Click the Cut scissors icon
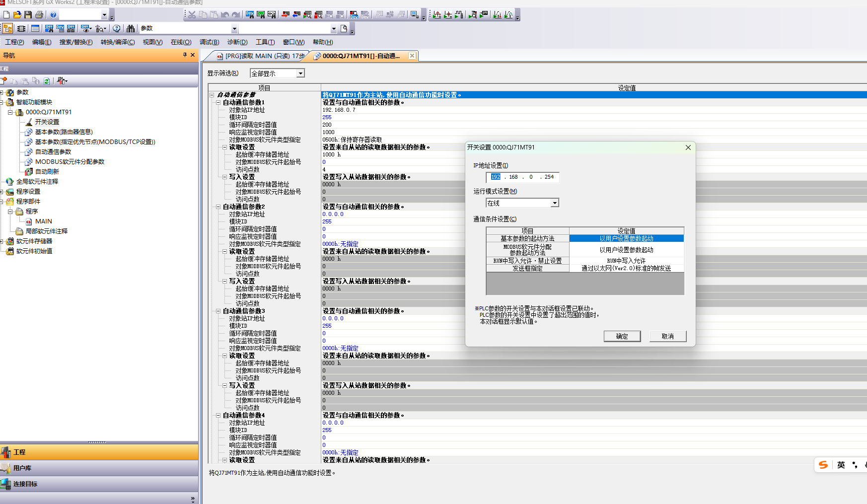 (192, 15)
